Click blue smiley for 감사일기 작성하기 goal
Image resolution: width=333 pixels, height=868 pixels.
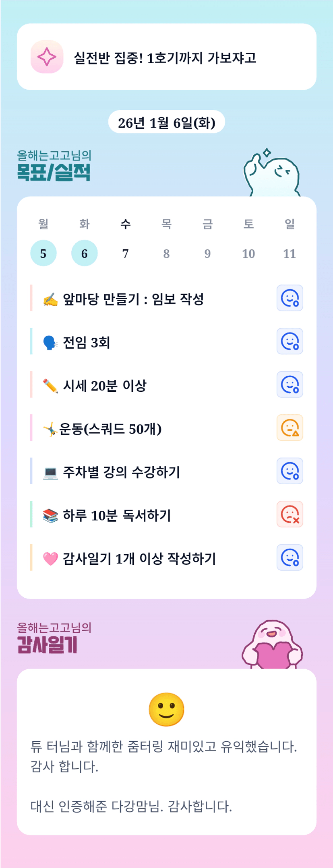coord(290,557)
